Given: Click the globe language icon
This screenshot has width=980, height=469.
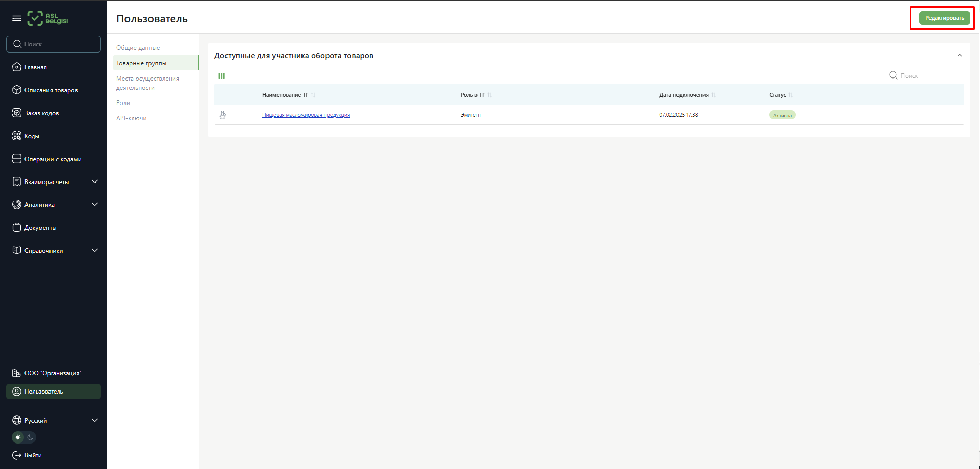Looking at the screenshot, I should pyautogui.click(x=17, y=420).
